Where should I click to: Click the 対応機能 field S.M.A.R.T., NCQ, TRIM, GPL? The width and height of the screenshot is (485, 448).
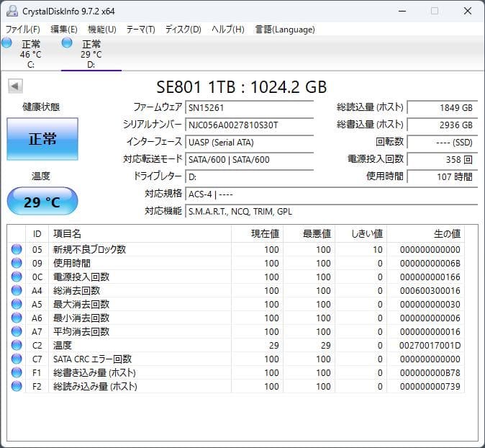331,212
